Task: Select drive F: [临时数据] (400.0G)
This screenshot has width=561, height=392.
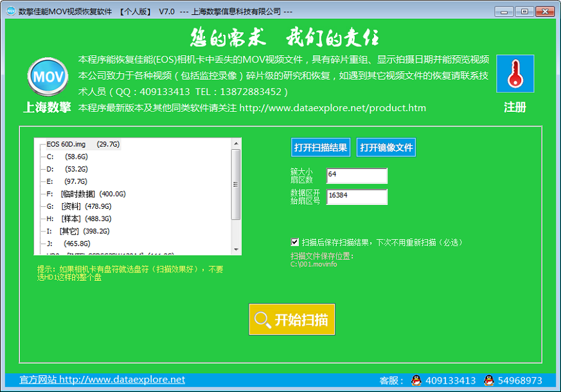Action: pos(86,194)
